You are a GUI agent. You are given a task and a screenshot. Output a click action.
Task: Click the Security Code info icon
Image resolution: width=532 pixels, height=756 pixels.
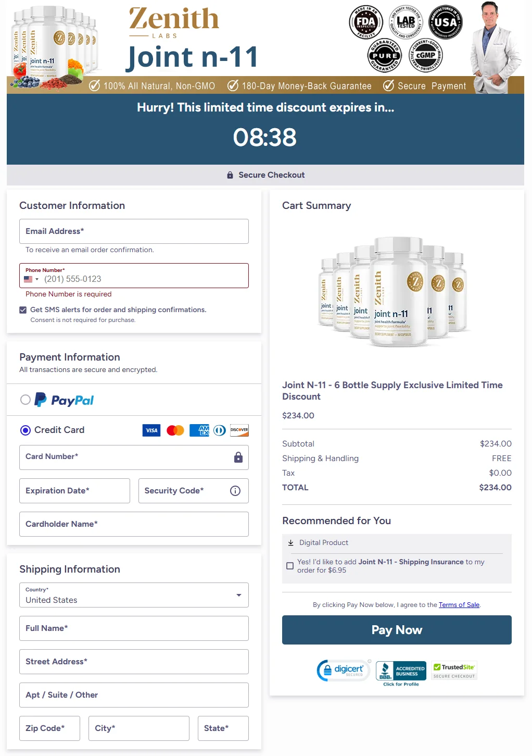(235, 491)
